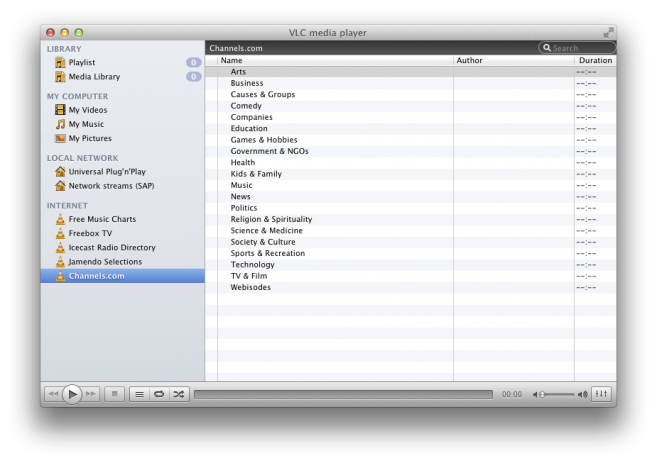The height and width of the screenshot is (463, 657).
Task: Select My Videos in sidebar
Action: pos(122,110)
